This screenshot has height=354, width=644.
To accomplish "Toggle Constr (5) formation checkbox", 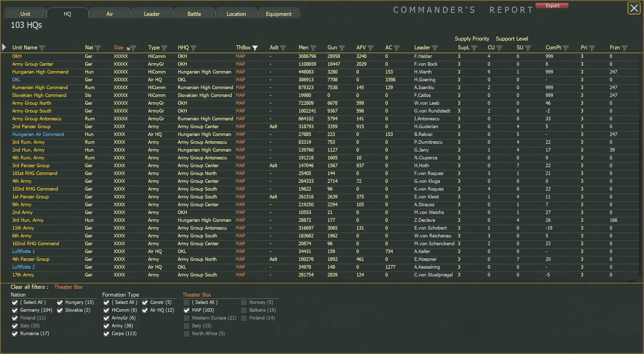I will (145, 302).
